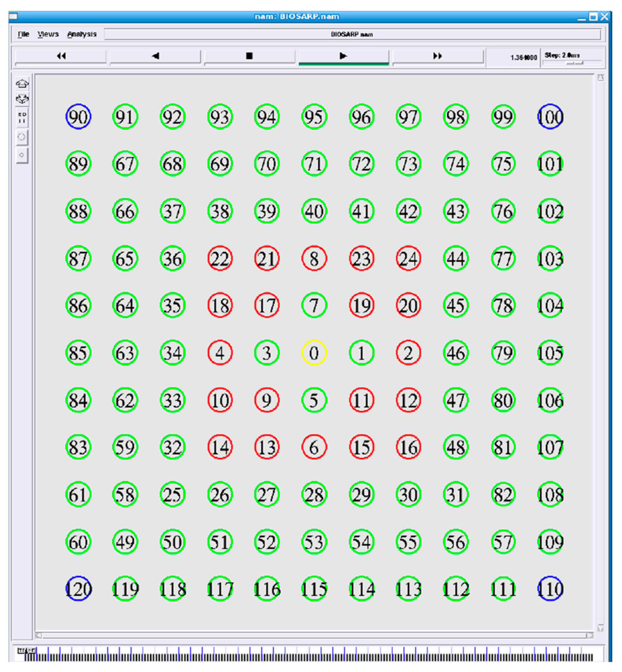Click the vertical scrollbar up arrow
Image resolution: width=622 pixels, height=672 pixels.
pyautogui.click(x=601, y=78)
